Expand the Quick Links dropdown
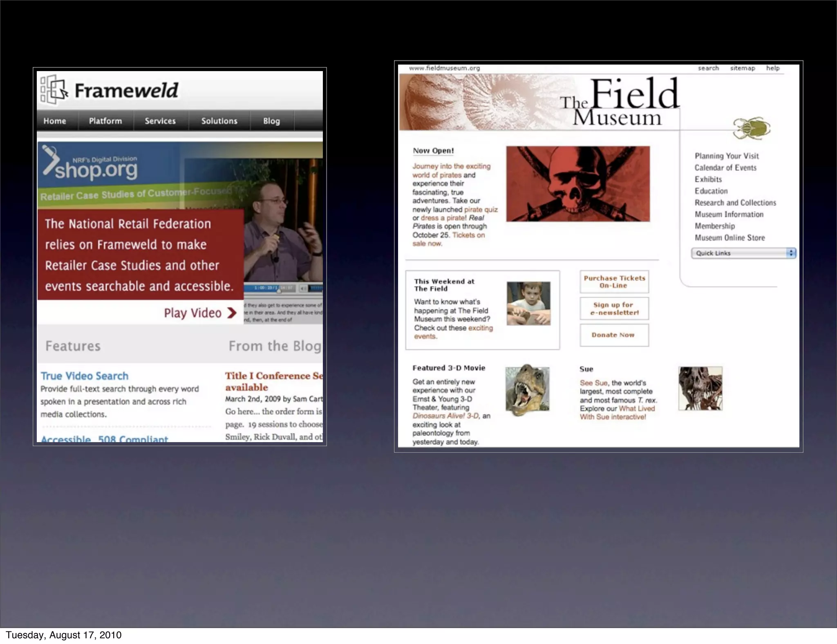Screen dimensions: 837x644 743,253
